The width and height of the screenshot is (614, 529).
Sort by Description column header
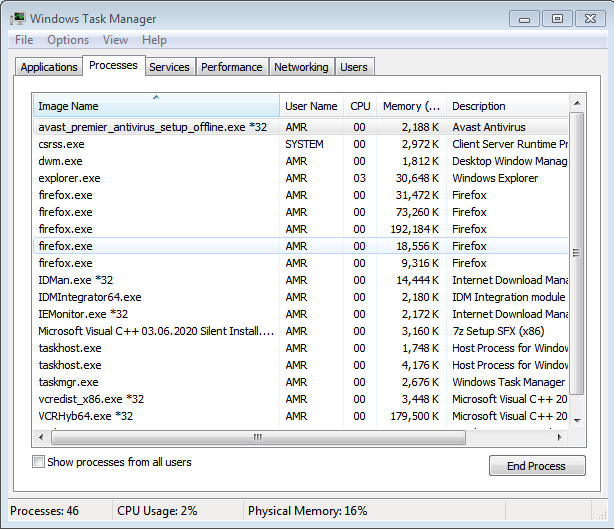point(507,106)
